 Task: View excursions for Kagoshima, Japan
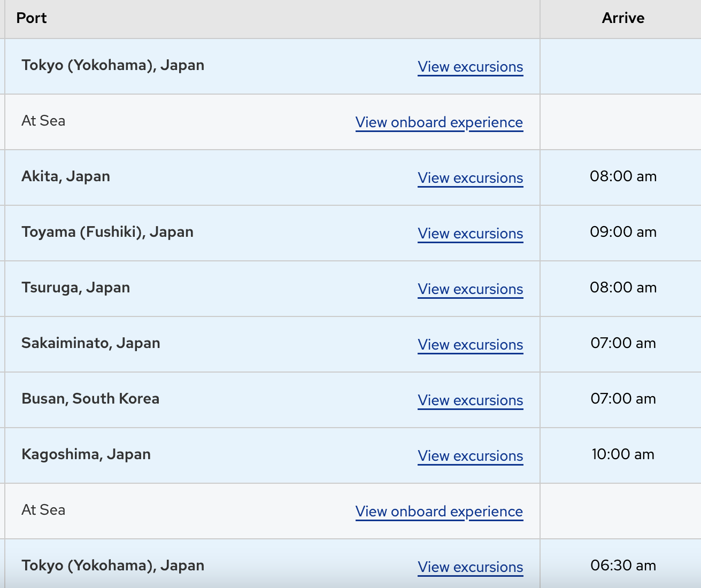click(470, 456)
